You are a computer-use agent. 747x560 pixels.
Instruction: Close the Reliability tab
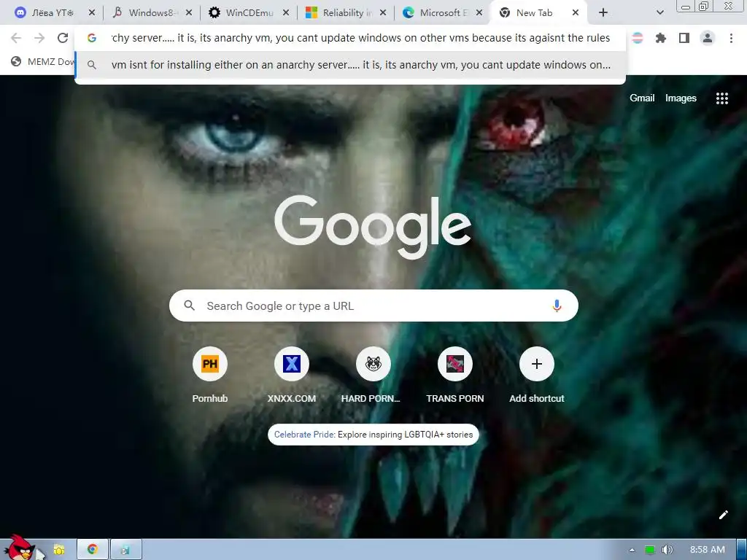click(x=383, y=13)
